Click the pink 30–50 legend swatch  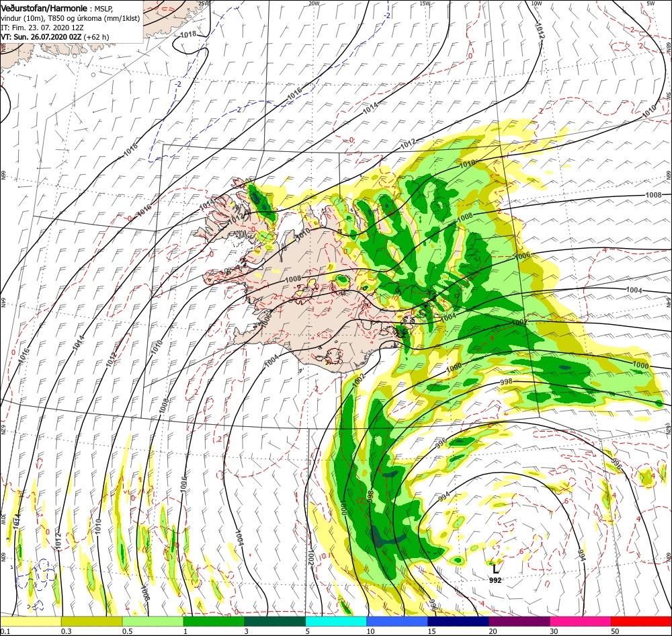point(581,621)
